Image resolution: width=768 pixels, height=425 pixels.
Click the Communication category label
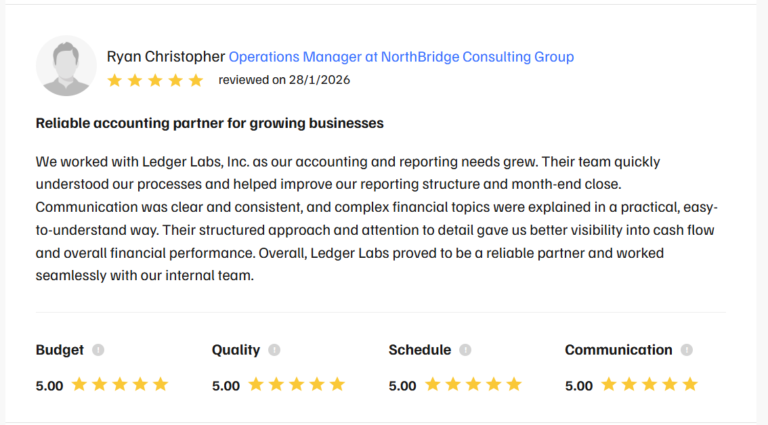click(x=618, y=350)
